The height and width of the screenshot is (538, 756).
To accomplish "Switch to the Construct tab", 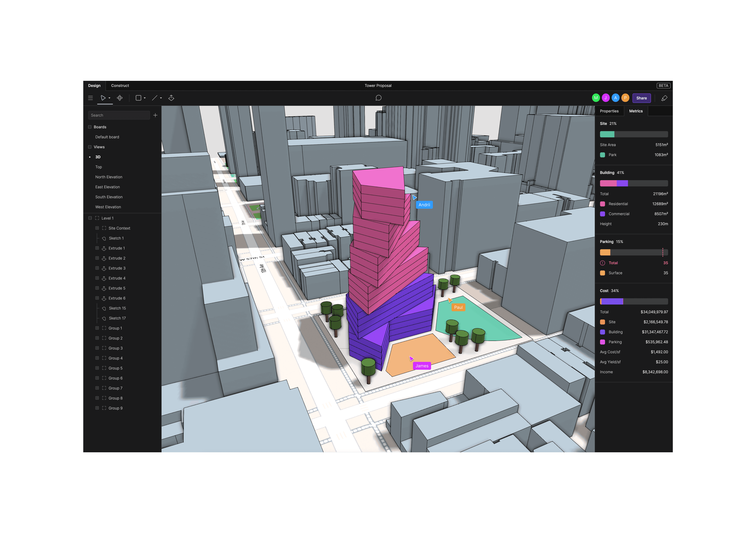I will click(120, 85).
